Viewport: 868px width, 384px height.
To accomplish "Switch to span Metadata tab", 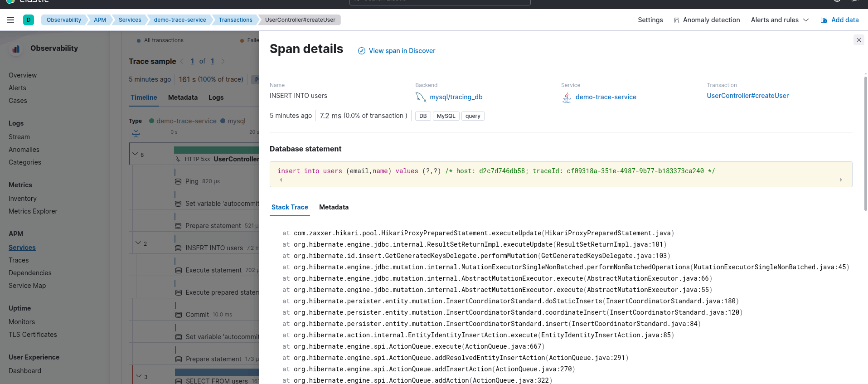I will pyautogui.click(x=334, y=207).
